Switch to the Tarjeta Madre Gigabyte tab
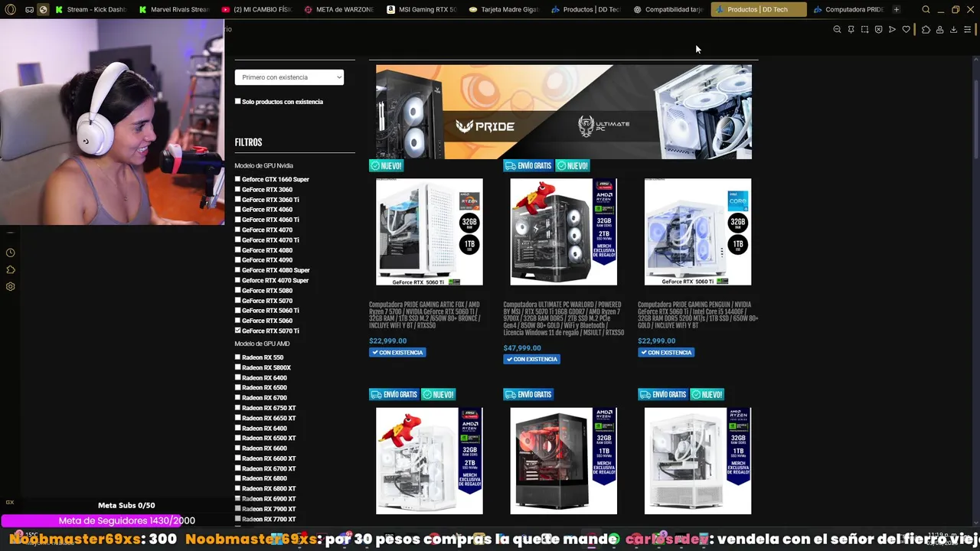The width and height of the screenshot is (980, 551). [505, 9]
